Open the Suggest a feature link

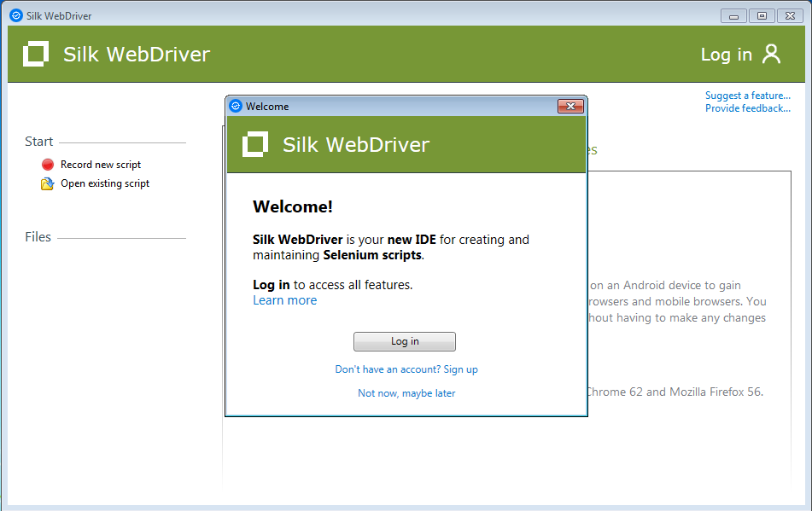click(748, 96)
